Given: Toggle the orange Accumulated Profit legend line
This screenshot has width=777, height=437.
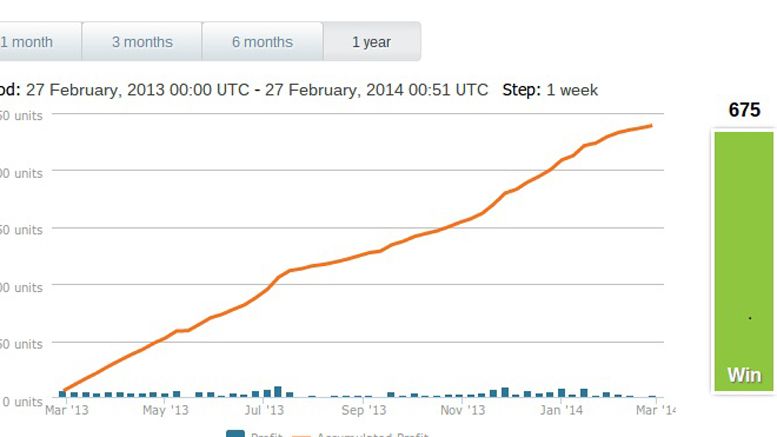Looking at the screenshot, I should tap(302, 434).
